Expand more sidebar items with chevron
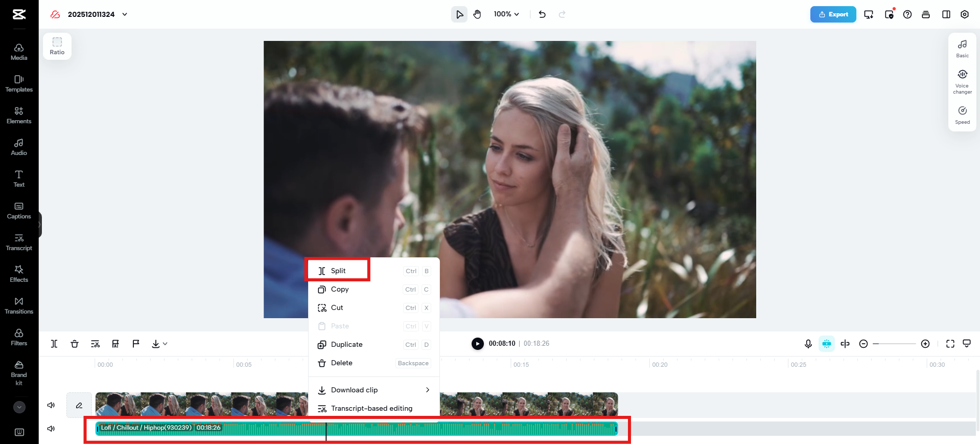This screenshot has width=980, height=444. tap(19, 407)
